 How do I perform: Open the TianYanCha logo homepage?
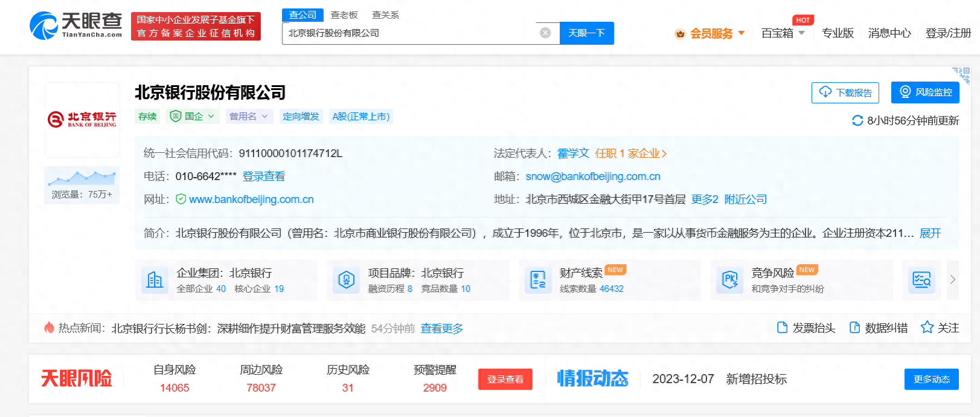[76, 25]
